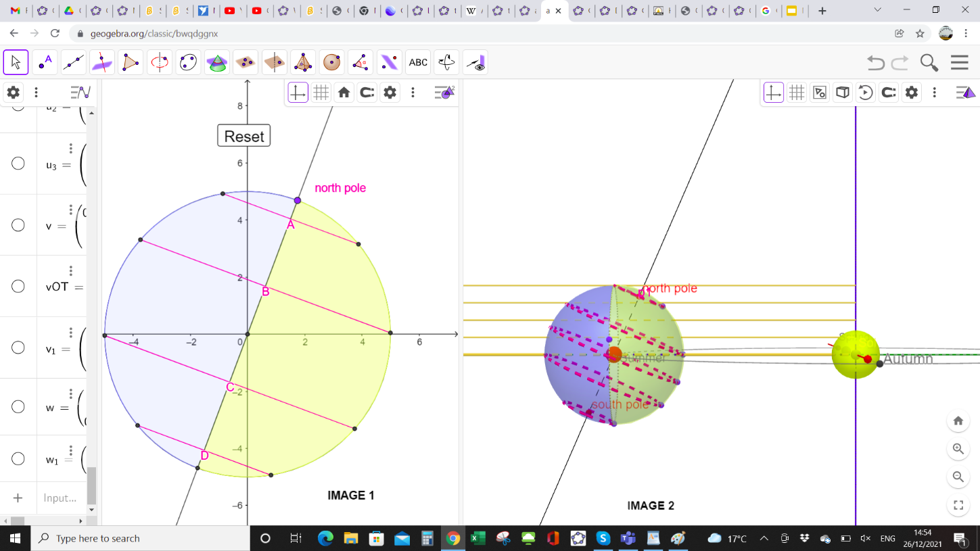Select the ABC Text tool

[x=418, y=62]
